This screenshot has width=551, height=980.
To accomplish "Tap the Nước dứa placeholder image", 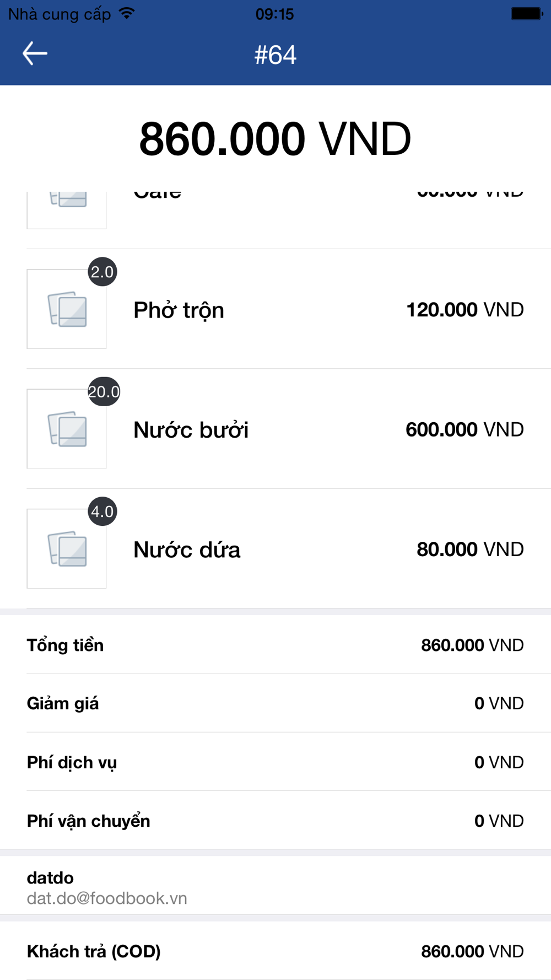I will 67,549.
